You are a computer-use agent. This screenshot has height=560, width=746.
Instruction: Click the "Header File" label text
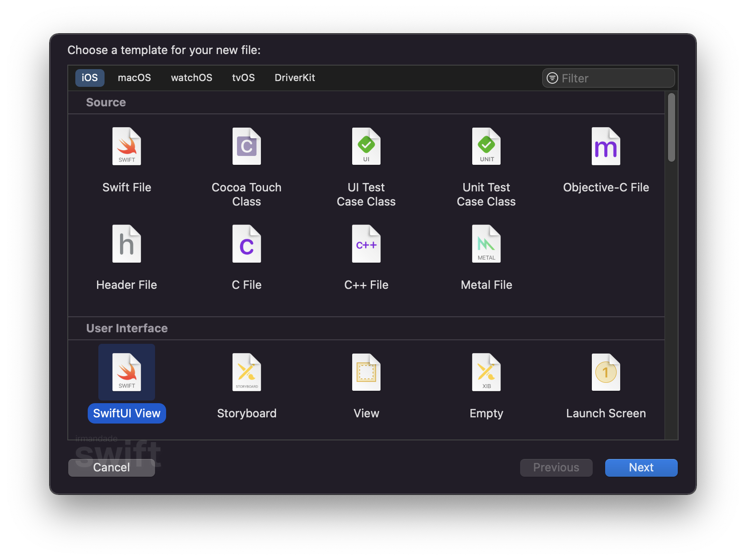[x=127, y=285]
